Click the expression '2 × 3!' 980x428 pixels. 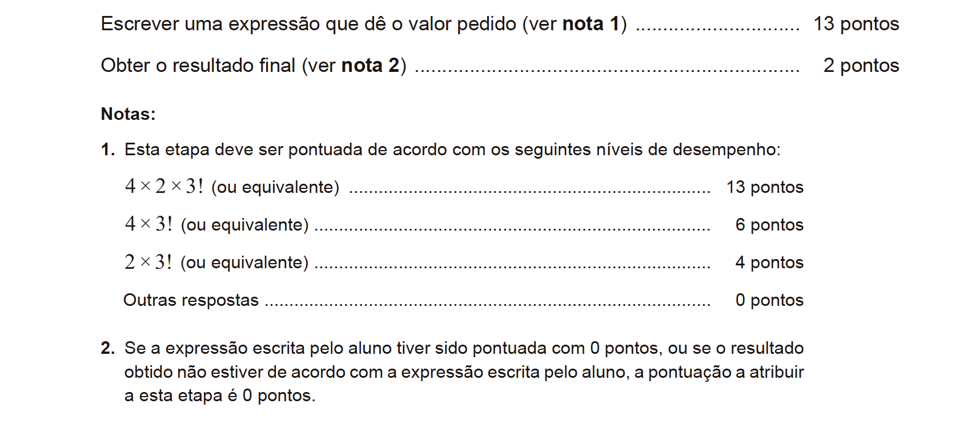[148, 262]
